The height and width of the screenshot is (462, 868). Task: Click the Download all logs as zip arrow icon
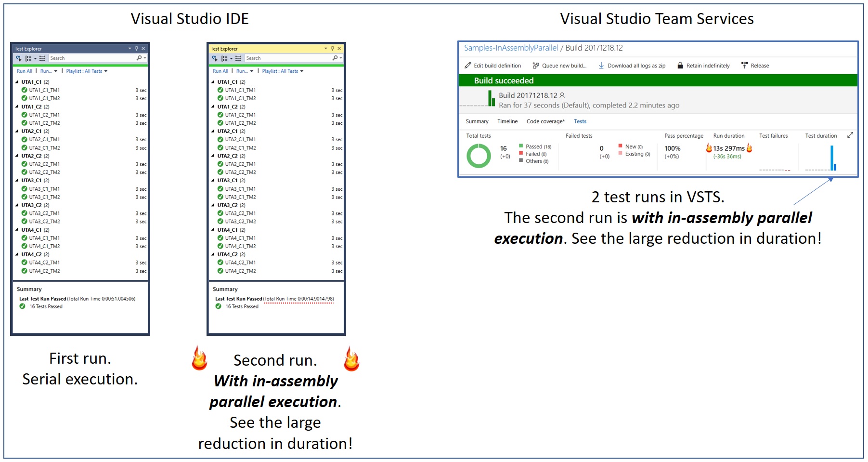click(601, 66)
